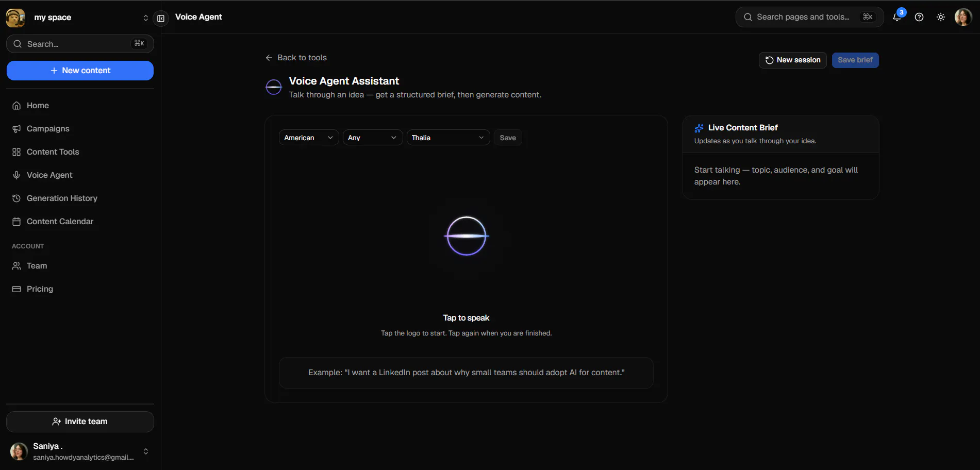Click the Content Calendar icon
The width and height of the screenshot is (980, 470).
[16, 222]
